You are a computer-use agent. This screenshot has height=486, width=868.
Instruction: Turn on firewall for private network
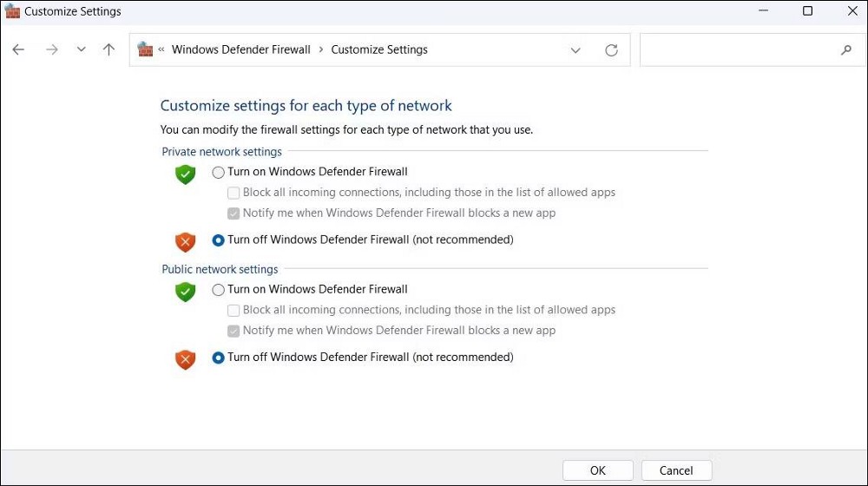click(x=218, y=172)
